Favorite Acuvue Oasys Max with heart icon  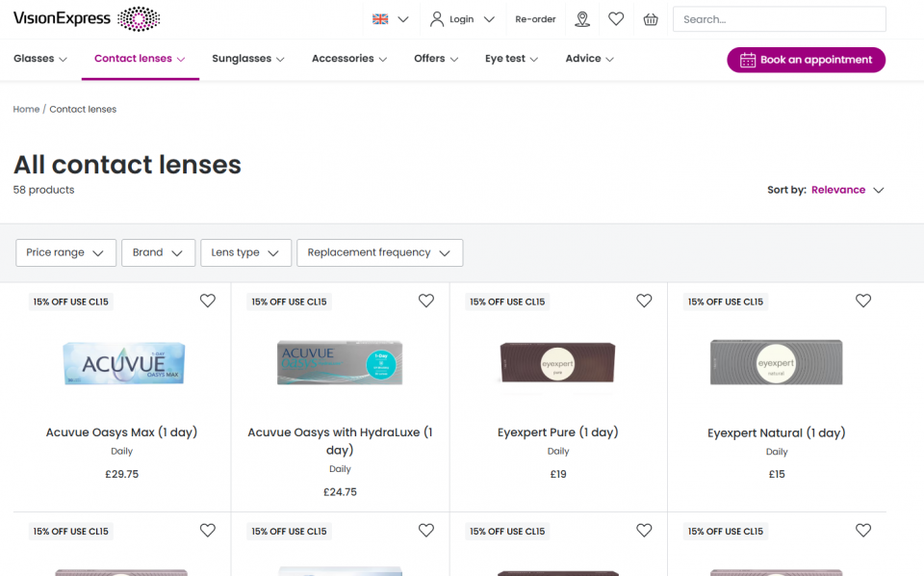(208, 301)
